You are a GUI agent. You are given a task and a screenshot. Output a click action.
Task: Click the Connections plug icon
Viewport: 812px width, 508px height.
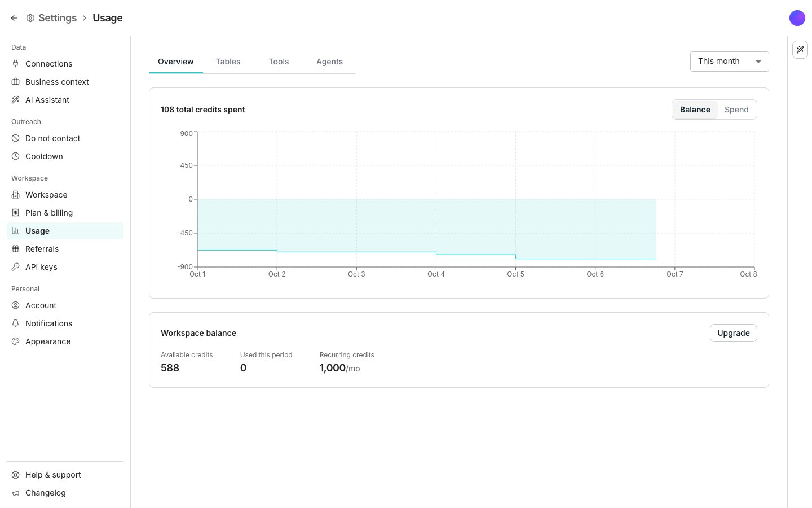coord(16,64)
